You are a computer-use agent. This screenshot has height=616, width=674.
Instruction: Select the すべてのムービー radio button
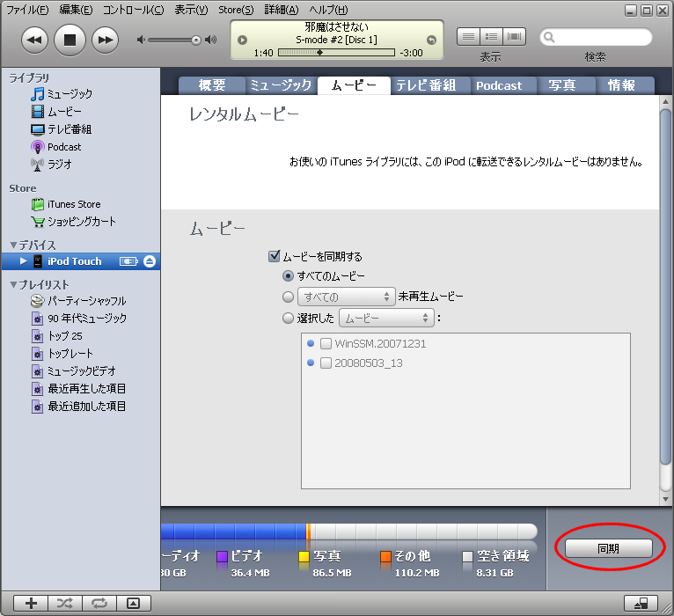[287, 276]
